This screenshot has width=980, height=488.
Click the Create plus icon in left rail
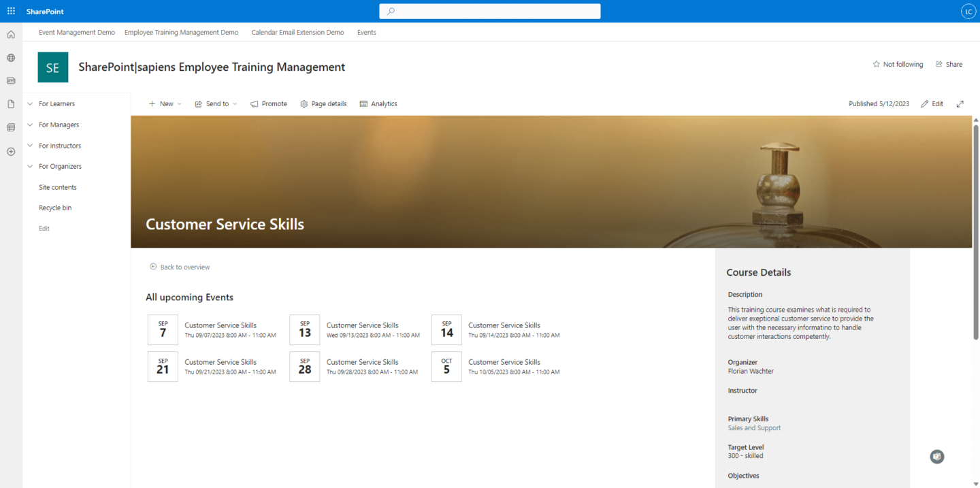point(11,151)
